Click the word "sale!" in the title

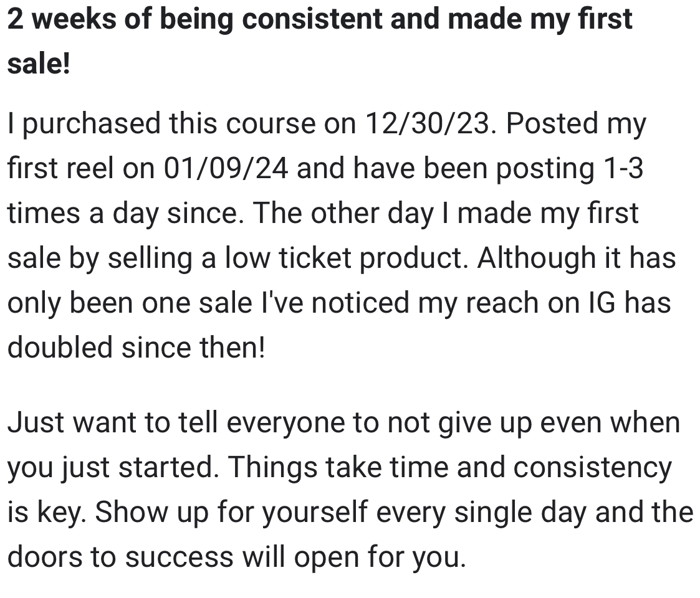39,64
